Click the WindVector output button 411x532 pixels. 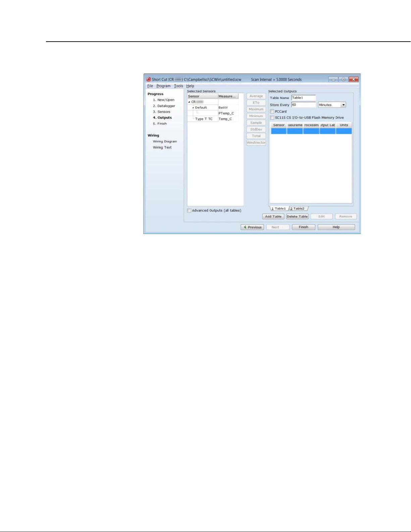256,143
